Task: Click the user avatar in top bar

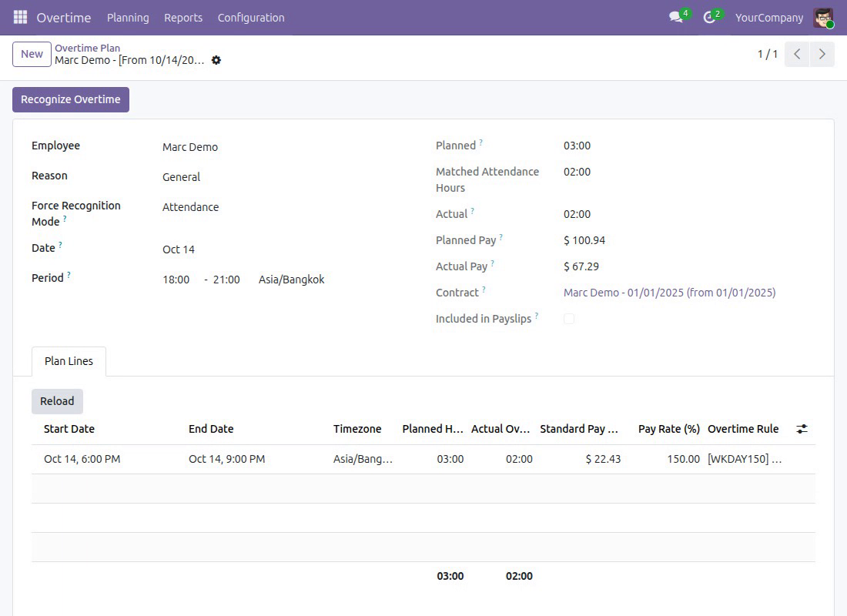Action: tap(822, 17)
